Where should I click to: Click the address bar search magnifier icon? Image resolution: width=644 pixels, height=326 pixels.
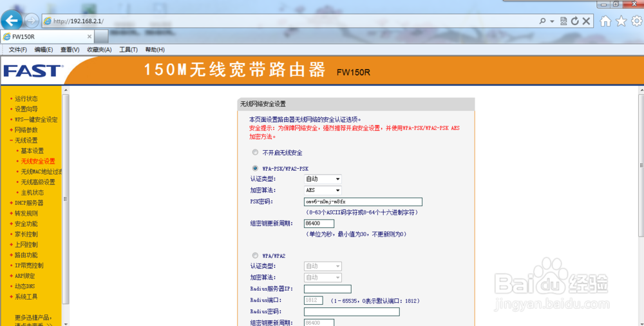[x=542, y=21]
